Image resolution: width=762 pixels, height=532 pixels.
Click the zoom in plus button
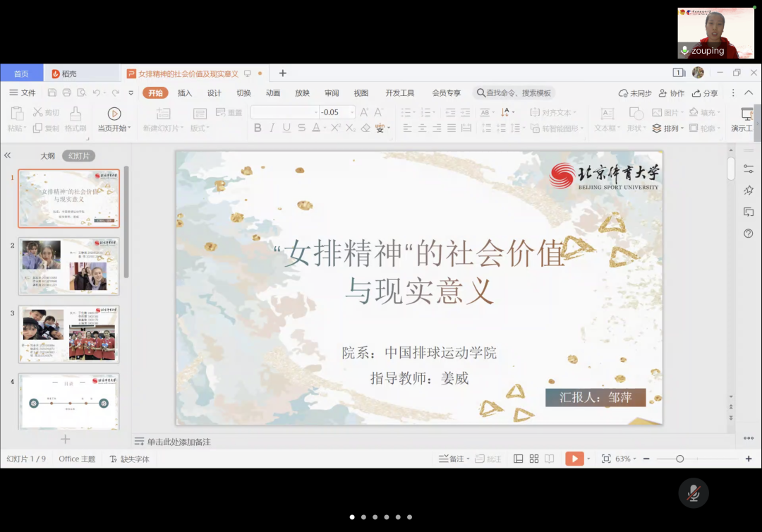pos(749,459)
